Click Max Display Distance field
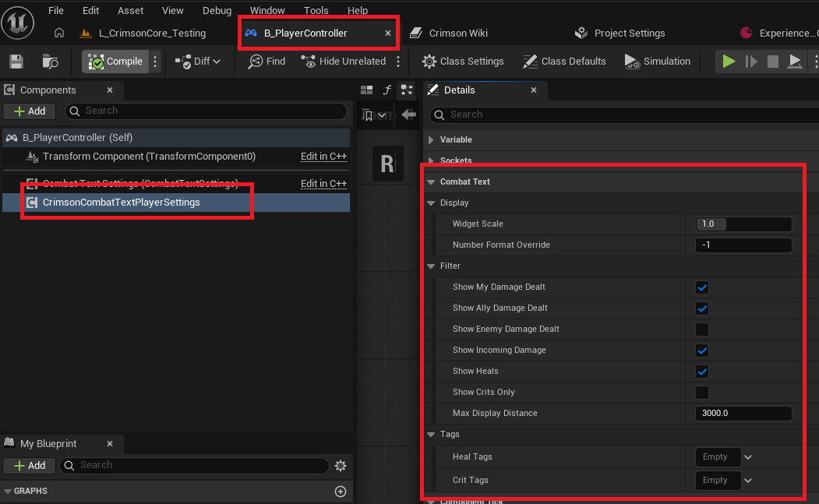This screenshot has width=819, height=504. (743, 413)
